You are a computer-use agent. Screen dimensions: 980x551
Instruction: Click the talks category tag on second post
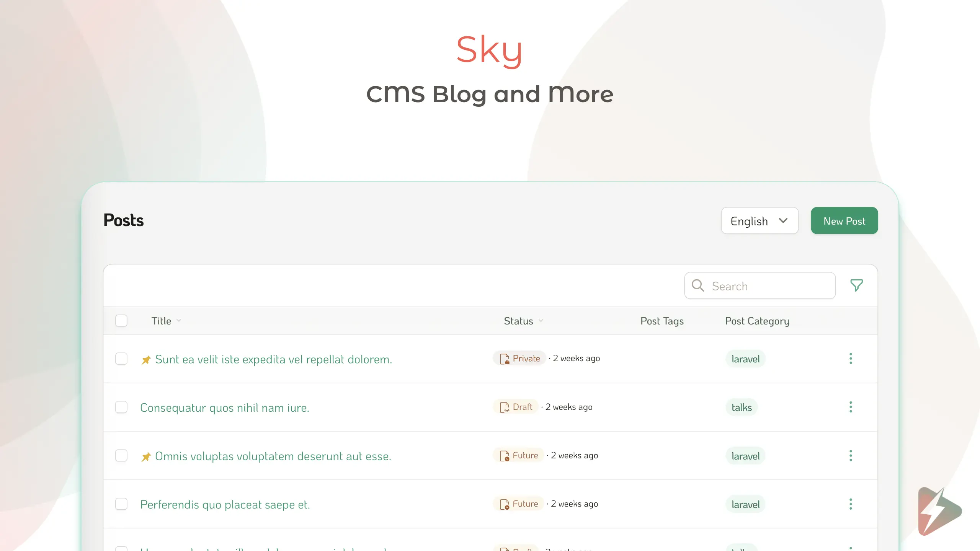(741, 407)
